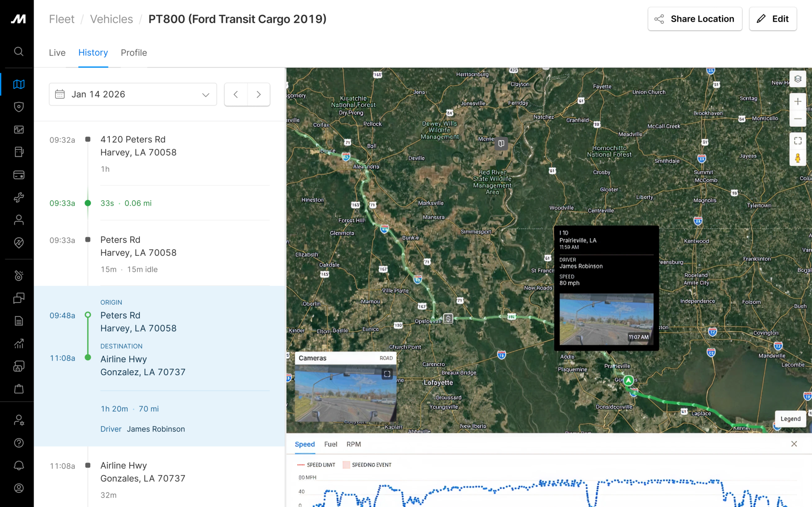Open notifications from the bell icon

coord(18,465)
